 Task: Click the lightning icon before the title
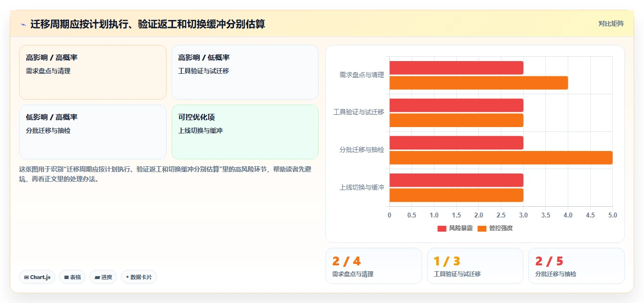click(x=23, y=24)
